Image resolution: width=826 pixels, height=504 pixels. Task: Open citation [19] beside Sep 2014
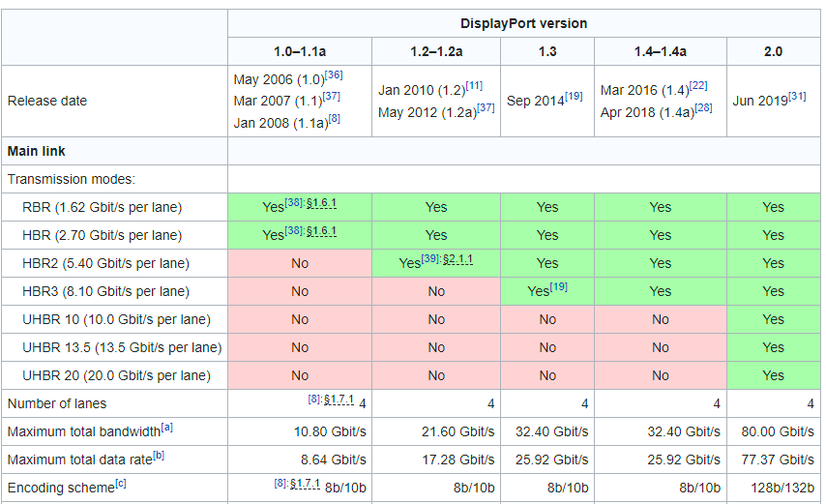click(x=574, y=97)
